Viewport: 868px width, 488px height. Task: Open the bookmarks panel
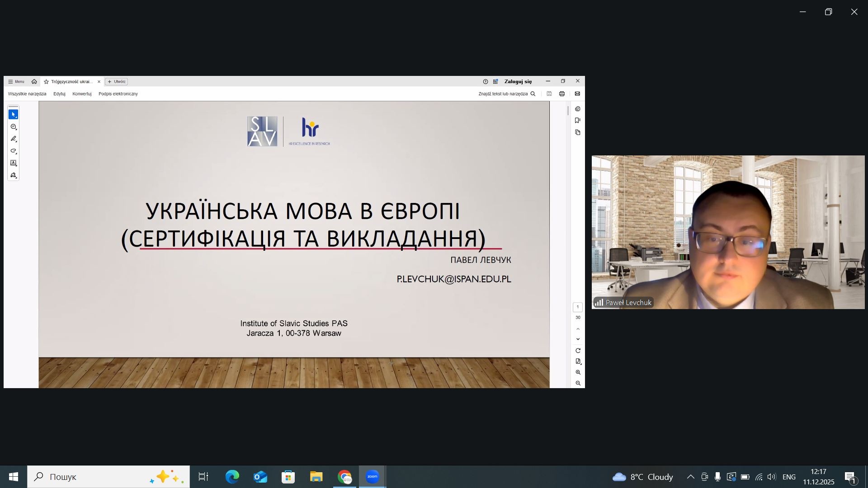[x=578, y=121]
